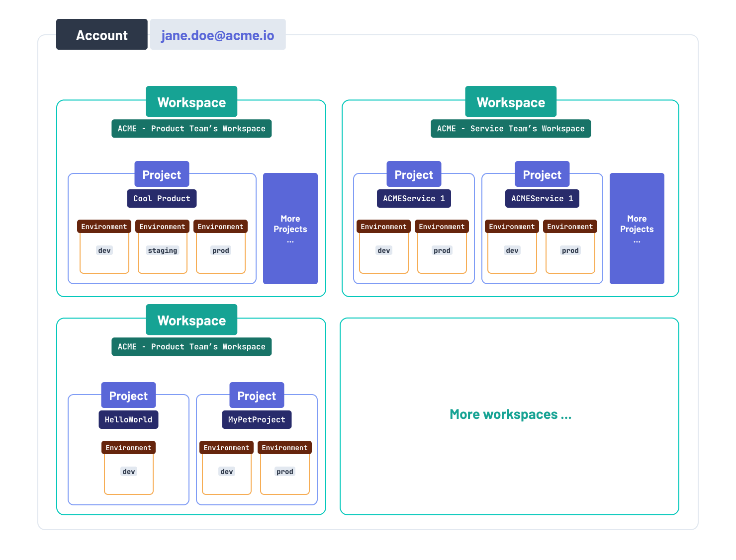
Task: Select the HelloWorld project label
Action: pyautogui.click(x=128, y=419)
